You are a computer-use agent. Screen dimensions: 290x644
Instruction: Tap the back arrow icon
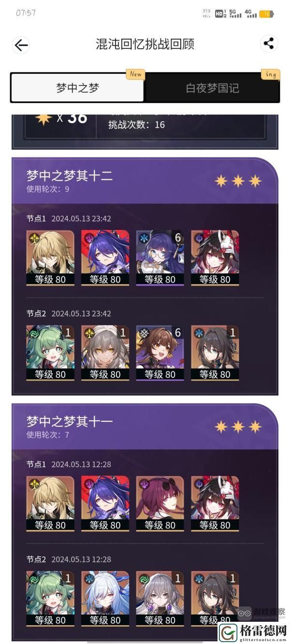pos(21,45)
